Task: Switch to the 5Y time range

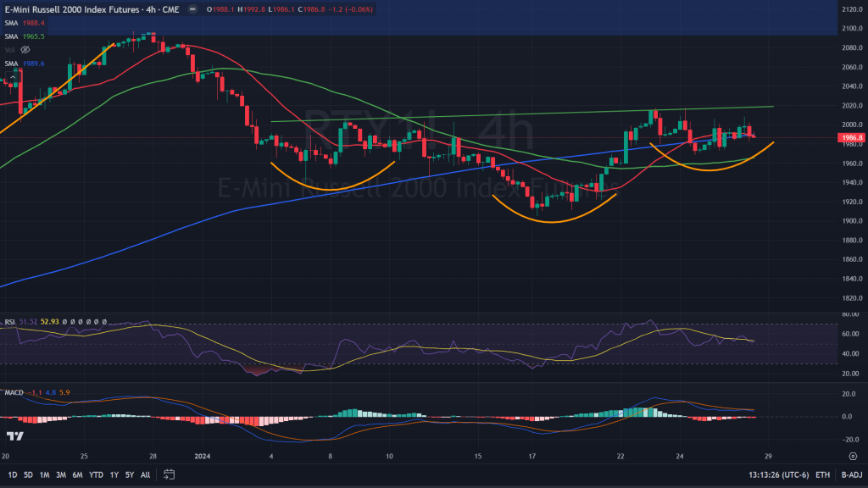Action: coord(129,474)
